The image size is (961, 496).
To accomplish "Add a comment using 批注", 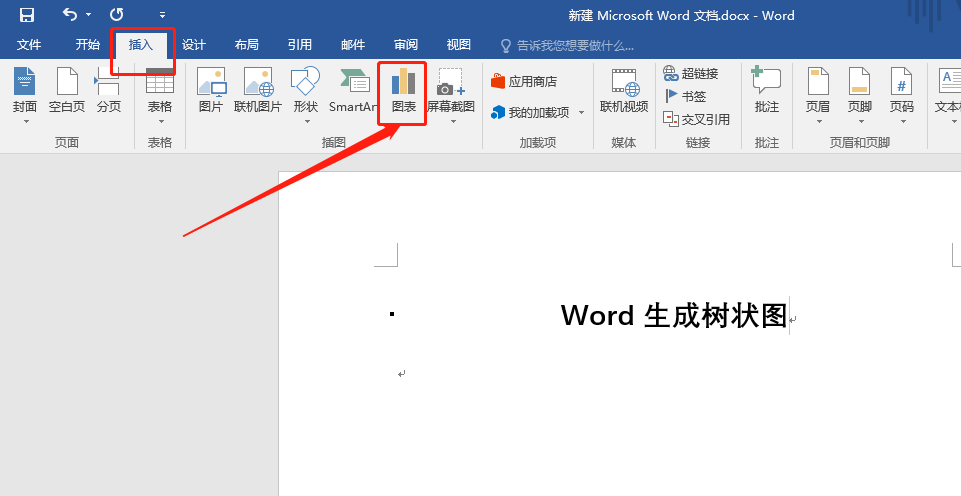I will [x=766, y=91].
